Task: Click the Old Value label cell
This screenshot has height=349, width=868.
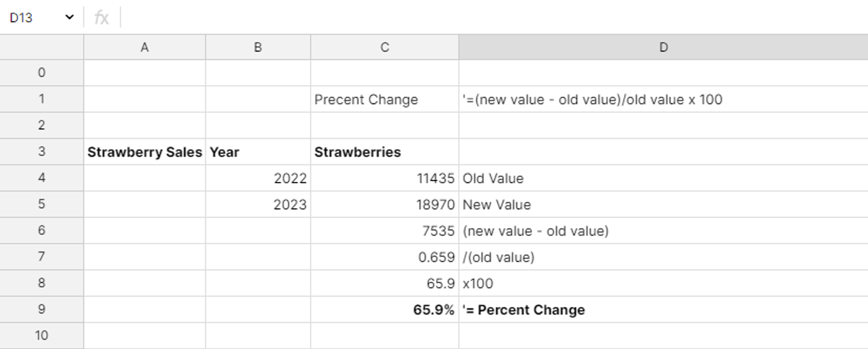Action: 539,178
